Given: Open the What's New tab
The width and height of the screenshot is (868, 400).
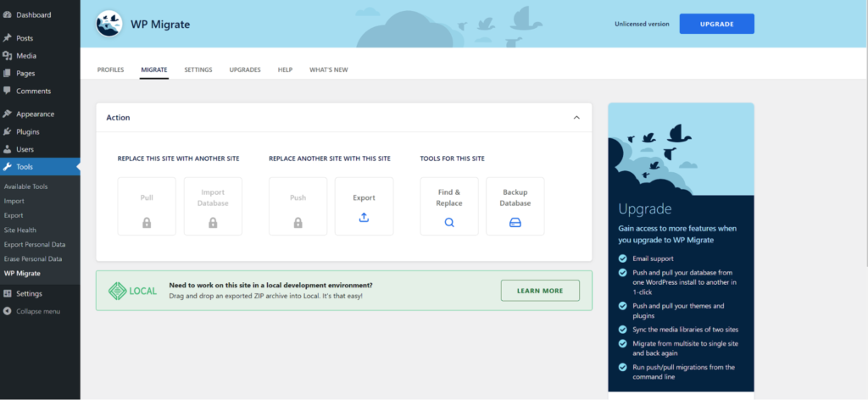Looking at the screenshot, I should [328, 69].
